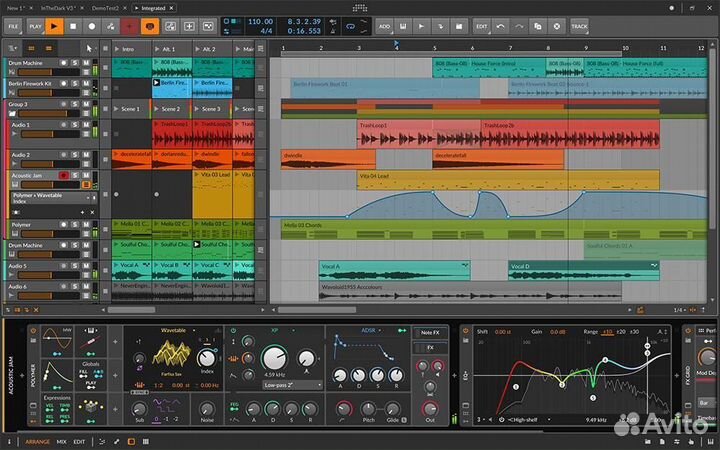This screenshot has width=720, height=450.
Task: Click the duplicate/copy icon in toolbar
Action: click(538, 26)
